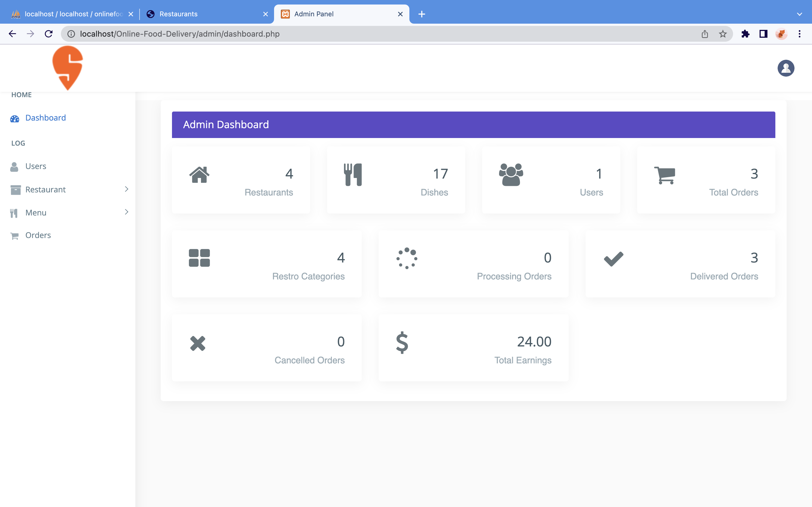812x507 pixels.
Task: Click the cutlery icon on Dishes card
Action: [x=353, y=174]
